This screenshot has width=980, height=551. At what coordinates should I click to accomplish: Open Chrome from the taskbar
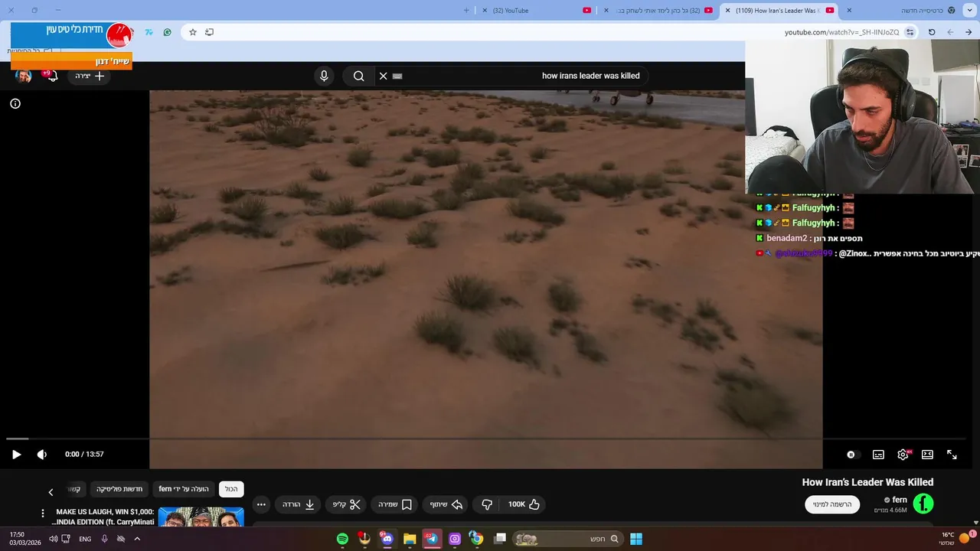point(476,539)
